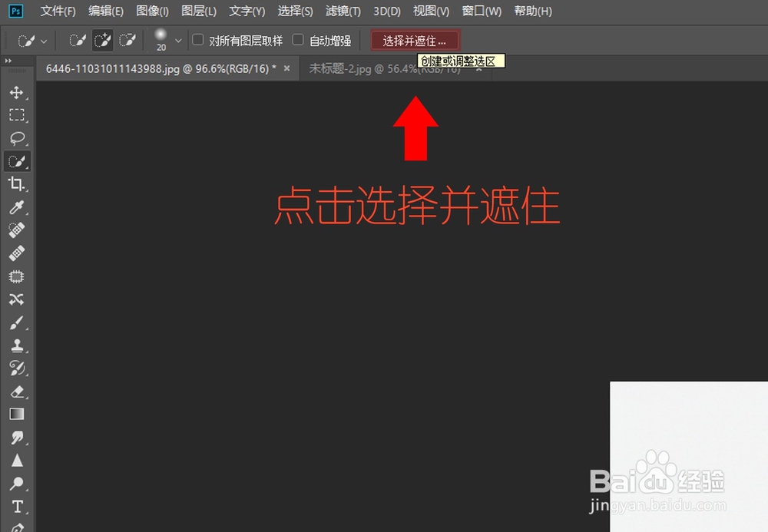Open the 窗口(W) menu
Image resolution: width=768 pixels, height=532 pixels.
click(482, 11)
